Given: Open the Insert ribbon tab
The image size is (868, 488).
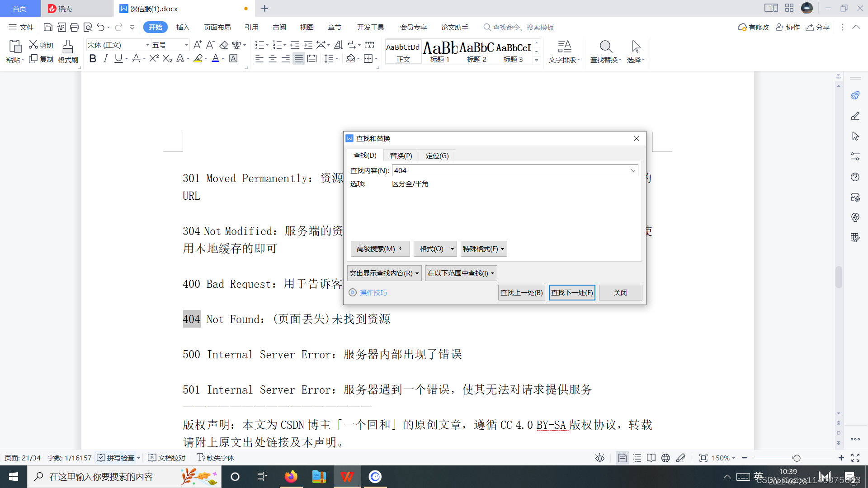Looking at the screenshot, I should 183,28.
